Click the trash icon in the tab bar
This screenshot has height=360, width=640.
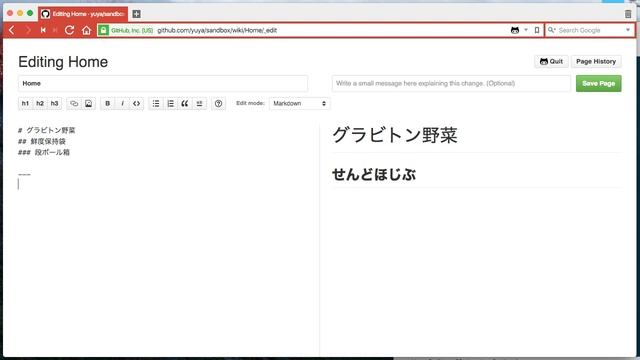(628, 14)
